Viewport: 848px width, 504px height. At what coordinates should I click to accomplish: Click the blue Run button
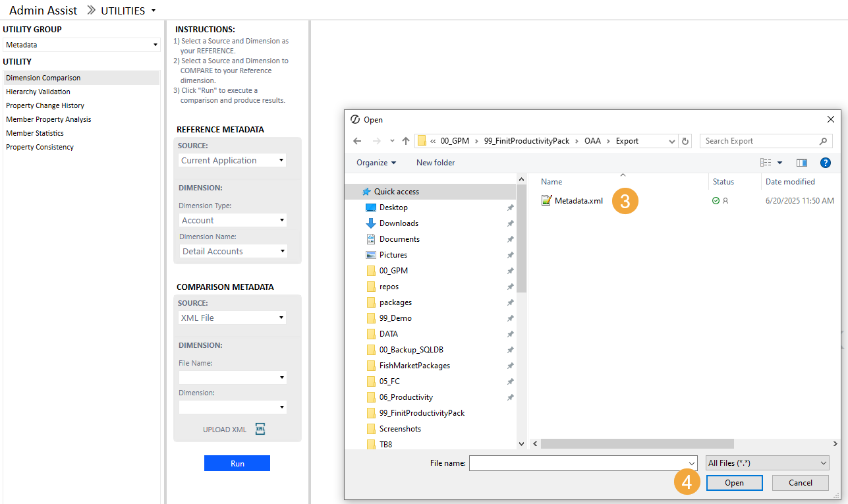click(x=237, y=463)
